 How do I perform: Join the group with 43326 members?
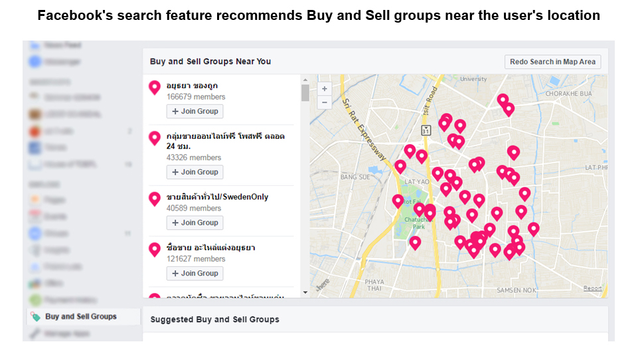pos(195,172)
